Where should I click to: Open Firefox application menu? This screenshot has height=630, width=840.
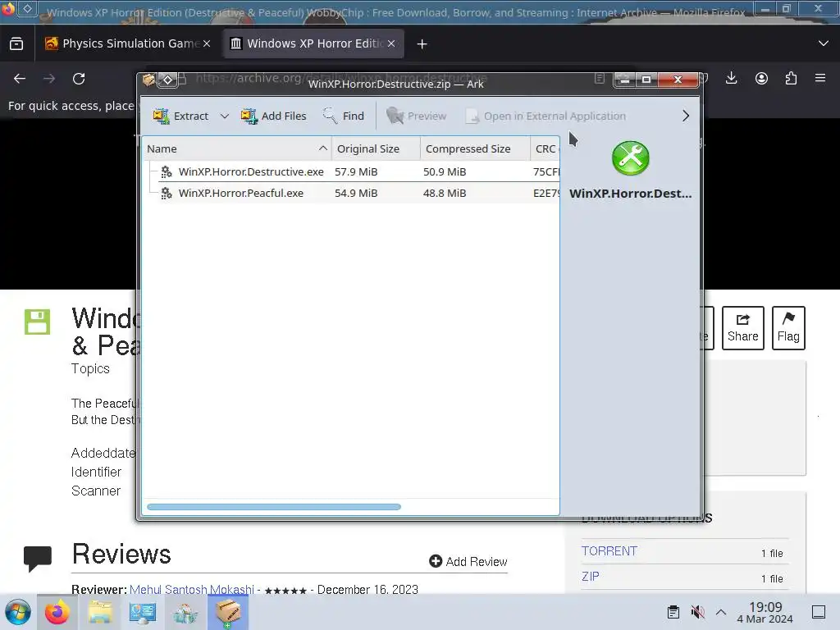(x=820, y=79)
